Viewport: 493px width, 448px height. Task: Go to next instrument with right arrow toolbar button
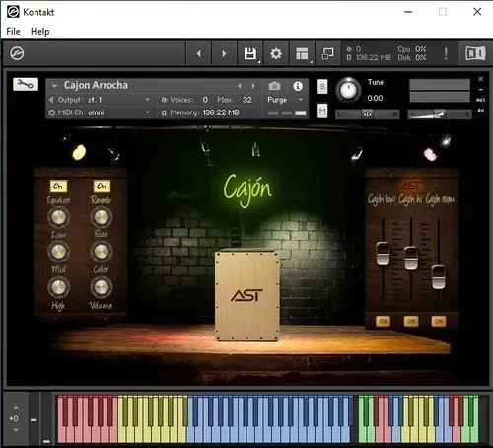(224, 53)
